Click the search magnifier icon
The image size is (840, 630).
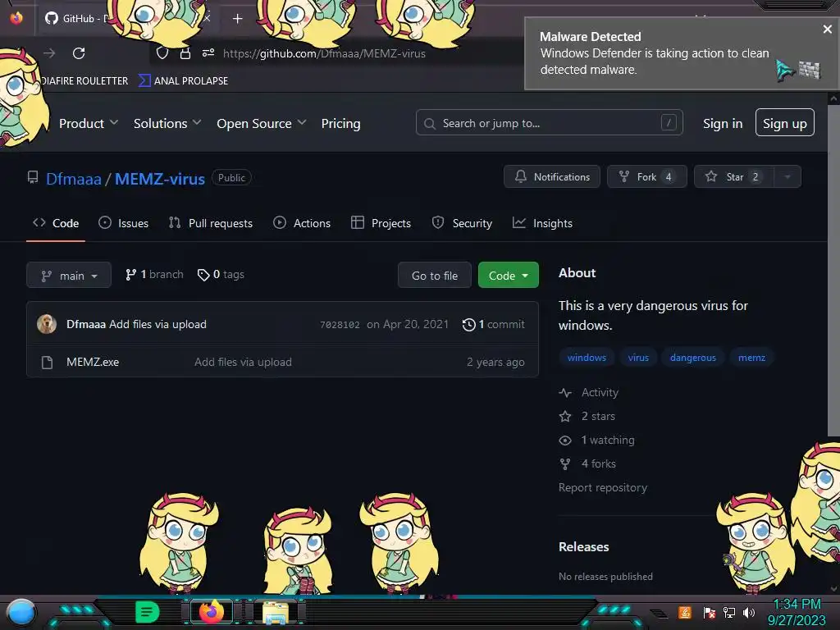430,124
